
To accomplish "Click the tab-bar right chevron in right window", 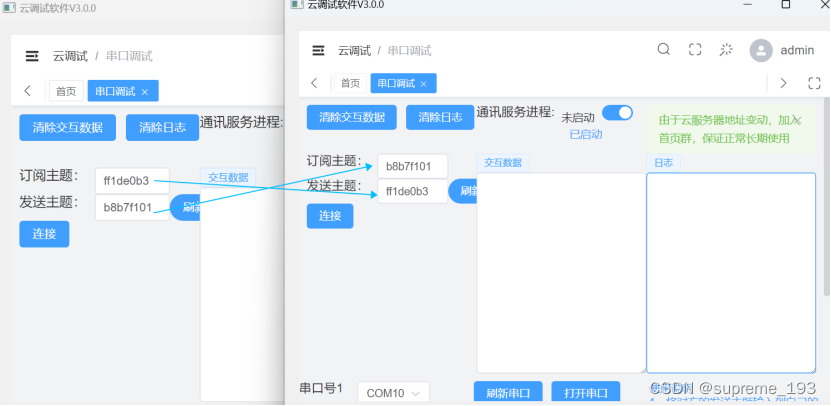I will (783, 83).
